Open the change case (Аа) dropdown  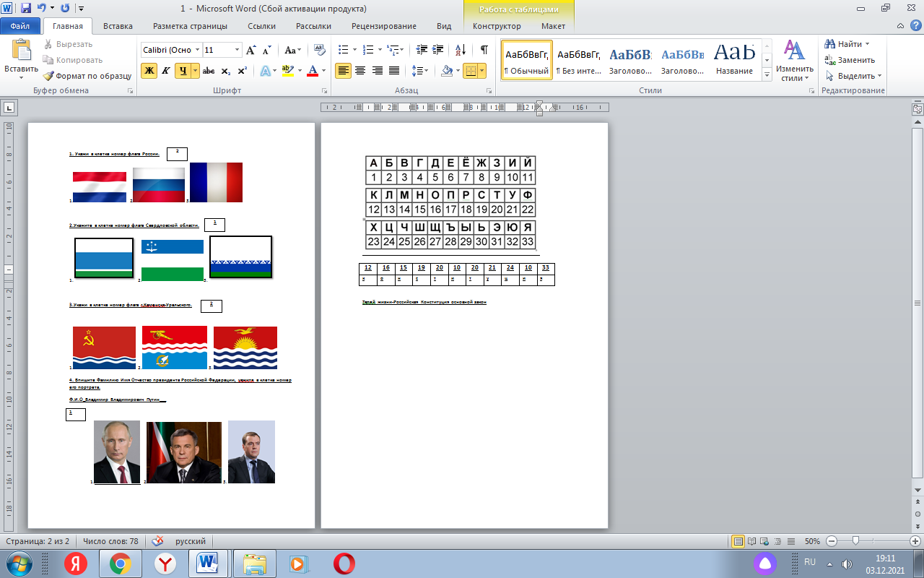coord(293,50)
